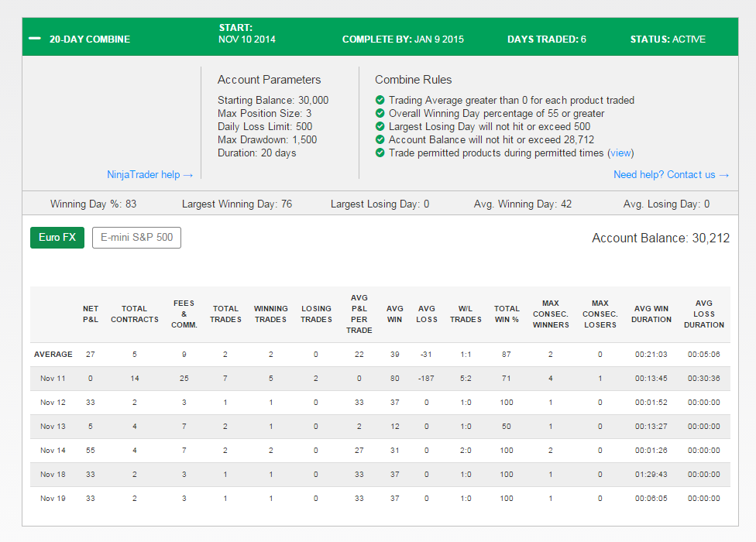The height and width of the screenshot is (542, 756).
Task: Select the Nov 12 row label
Action: (53, 403)
